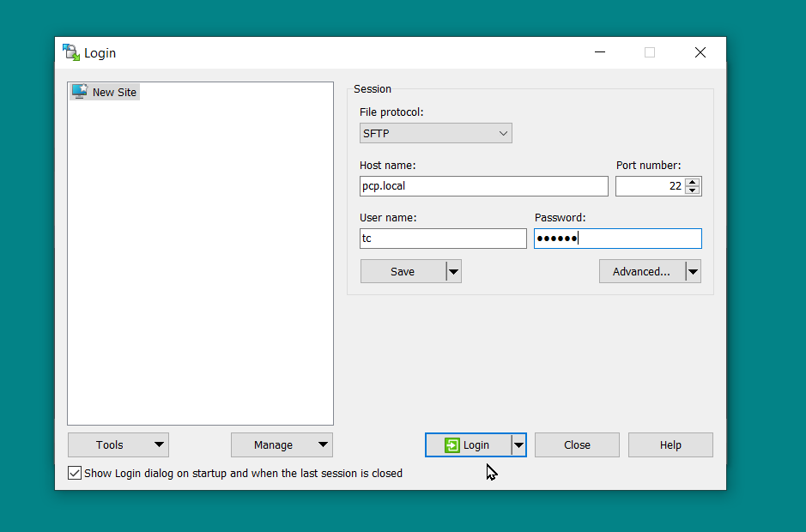This screenshot has width=806, height=532.
Task: Toggle Show Login dialog on startup checkbox
Action: (x=75, y=473)
